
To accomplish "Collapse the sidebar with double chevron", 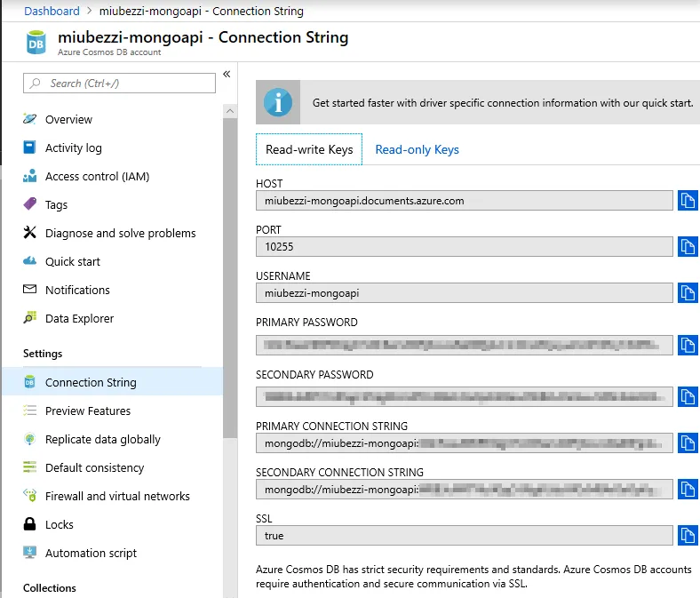I will pos(227,74).
